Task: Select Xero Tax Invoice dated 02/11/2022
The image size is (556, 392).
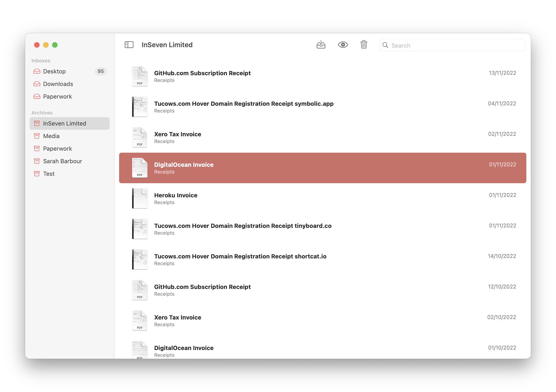Action: click(322, 137)
